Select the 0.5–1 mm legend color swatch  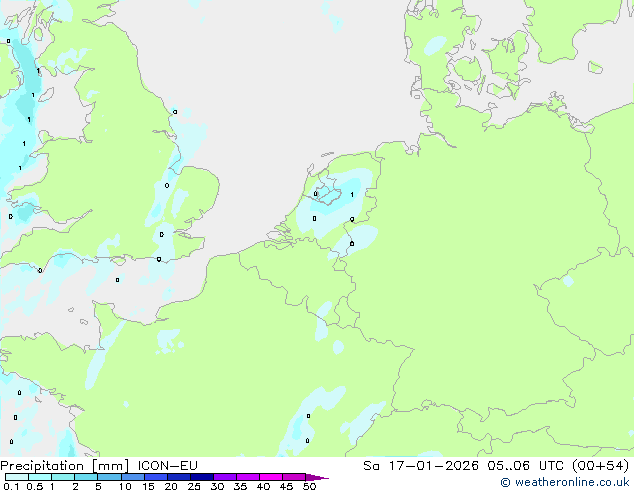[40, 477]
